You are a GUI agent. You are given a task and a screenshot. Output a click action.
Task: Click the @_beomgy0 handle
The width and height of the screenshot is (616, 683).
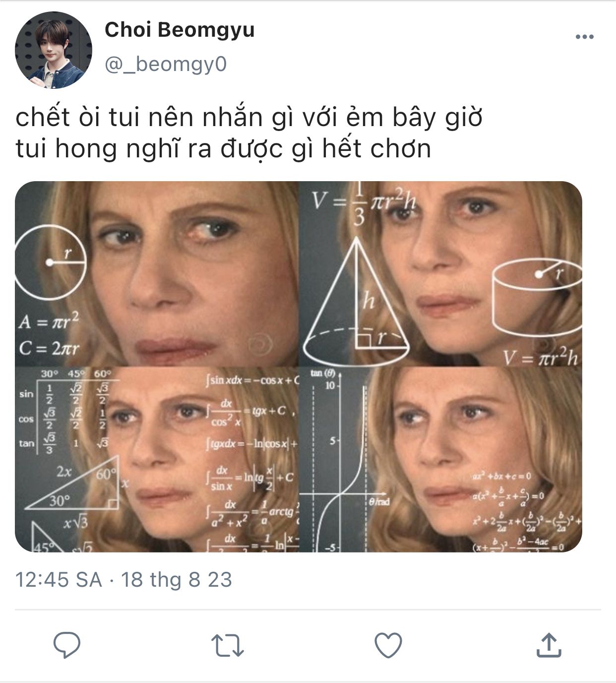[166, 65]
